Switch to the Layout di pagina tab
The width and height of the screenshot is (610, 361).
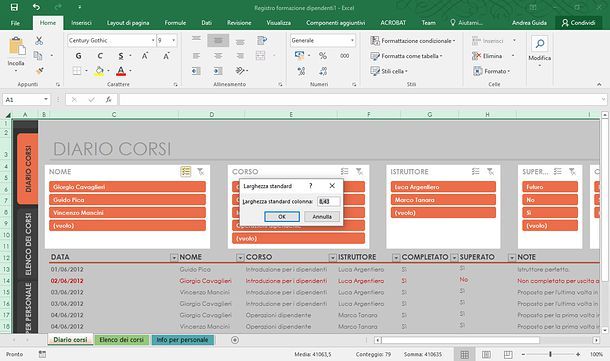point(128,23)
